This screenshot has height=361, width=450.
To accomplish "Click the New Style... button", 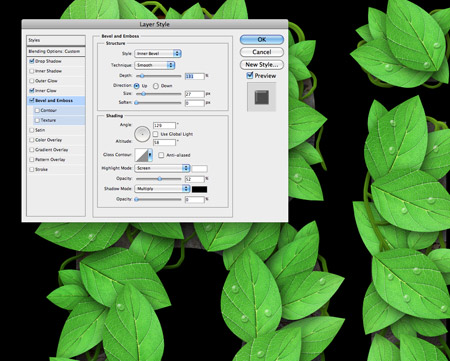I will (262, 65).
